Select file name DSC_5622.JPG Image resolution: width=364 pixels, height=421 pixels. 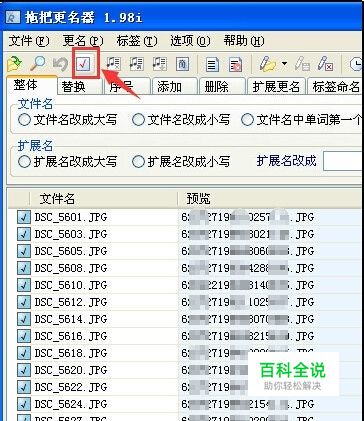(x=71, y=387)
